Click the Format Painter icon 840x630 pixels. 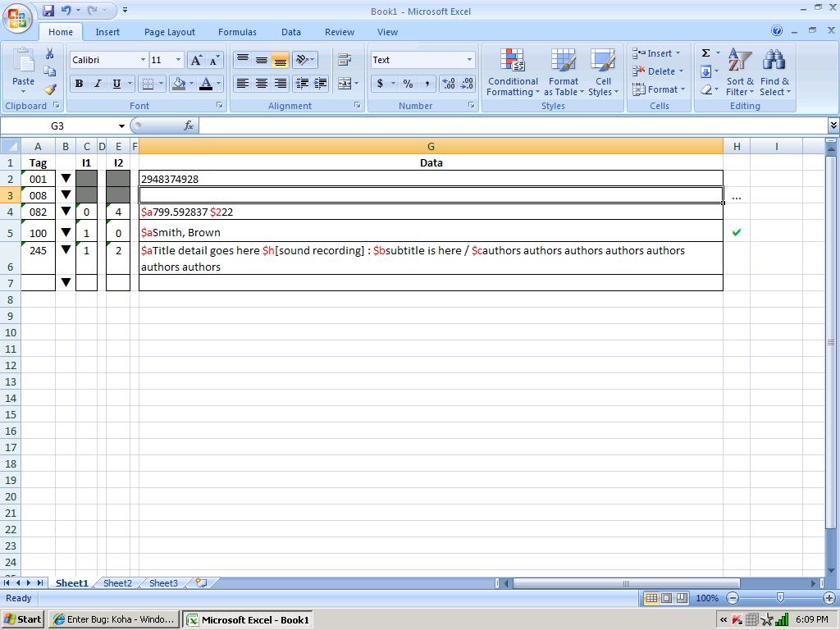pos(50,89)
